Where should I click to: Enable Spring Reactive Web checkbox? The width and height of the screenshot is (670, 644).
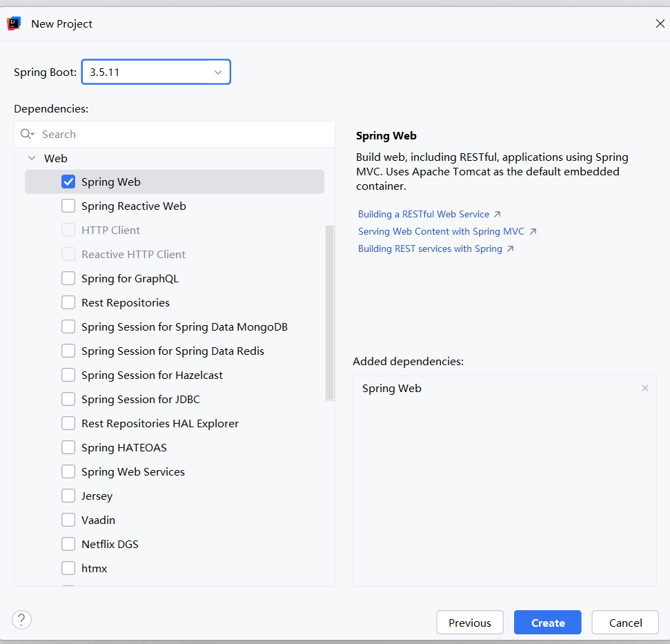point(68,206)
